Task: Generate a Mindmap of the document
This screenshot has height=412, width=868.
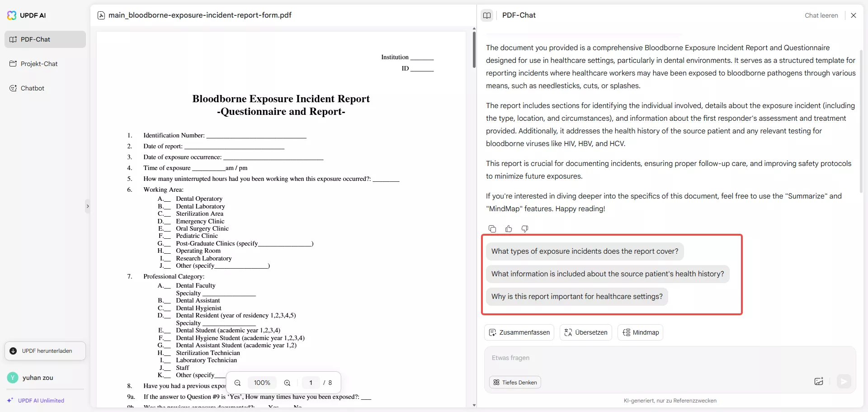Action: coord(641,332)
